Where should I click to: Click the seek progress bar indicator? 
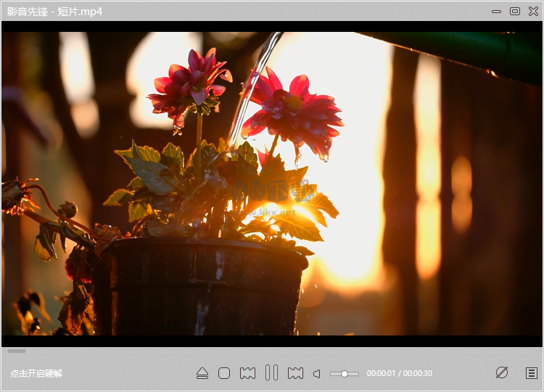tap(17, 351)
